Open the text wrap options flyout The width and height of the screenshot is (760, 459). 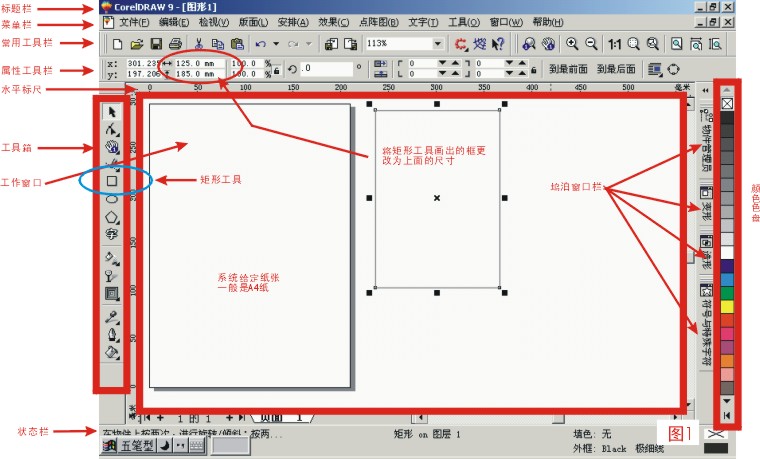655,69
